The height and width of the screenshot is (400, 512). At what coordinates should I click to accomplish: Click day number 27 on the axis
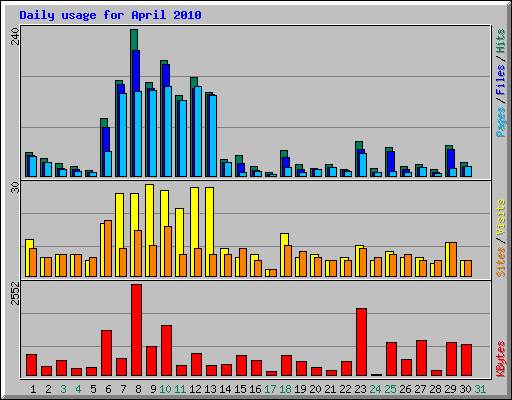tap(420, 389)
